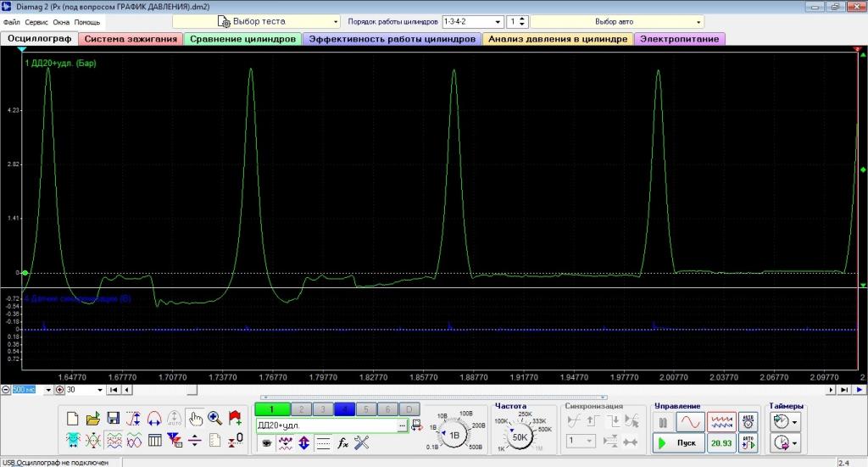Image resolution: width=868 pixels, height=467 pixels.
Task: Click the horizontal lines grid icon
Action: (323, 442)
